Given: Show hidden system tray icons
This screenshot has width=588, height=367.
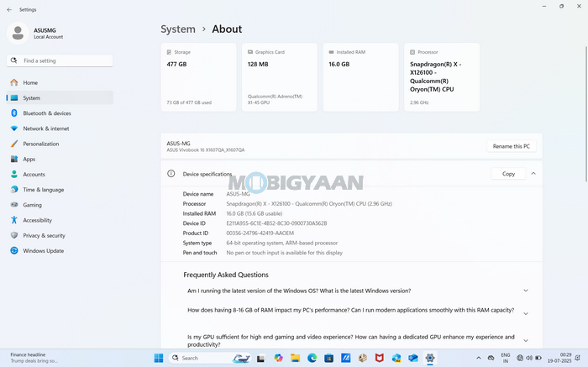Looking at the screenshot, I should [479, 358].
